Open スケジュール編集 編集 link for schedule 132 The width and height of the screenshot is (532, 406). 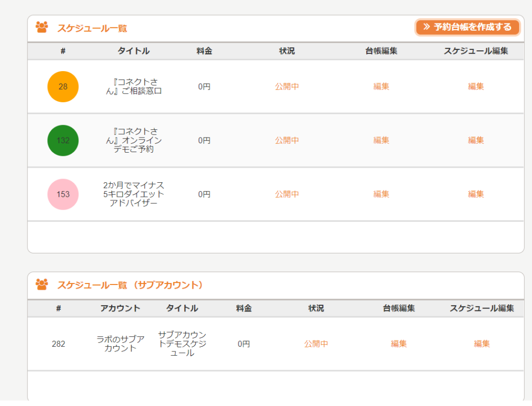point(476,140)
